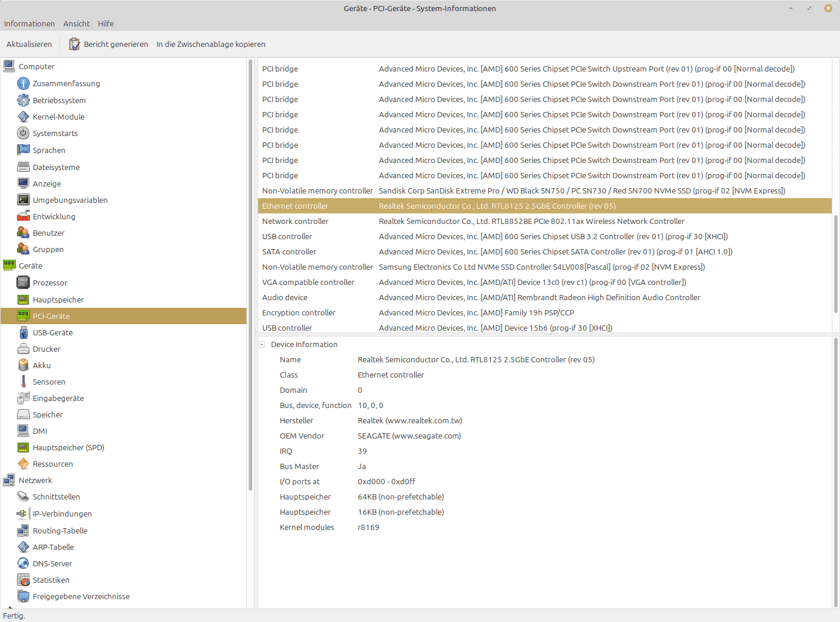Open the Hilfe menu
Viewport: 840px width, 622px height.
point(106,23)
